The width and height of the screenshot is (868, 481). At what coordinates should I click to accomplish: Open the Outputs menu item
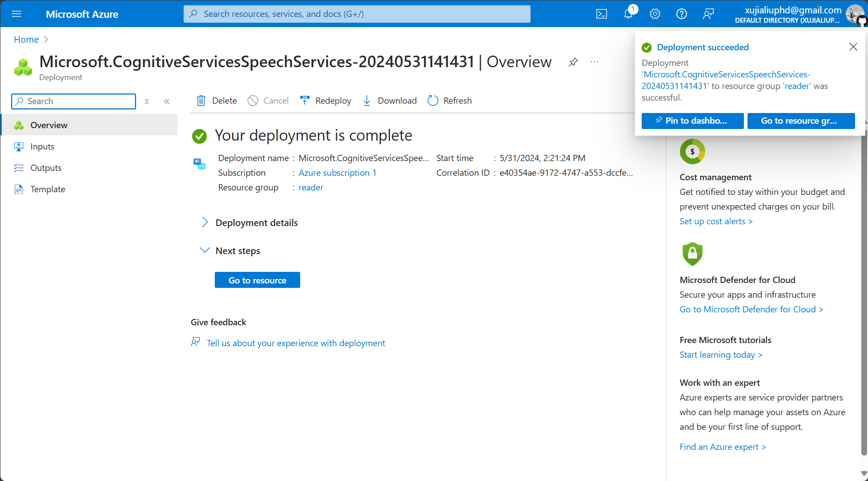[x=46, y=168]
